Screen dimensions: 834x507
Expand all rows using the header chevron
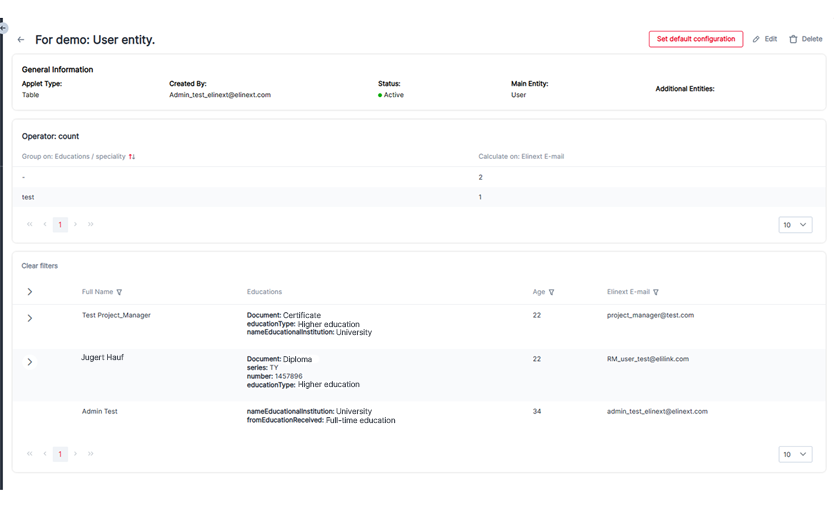click(x=30, y=292)
